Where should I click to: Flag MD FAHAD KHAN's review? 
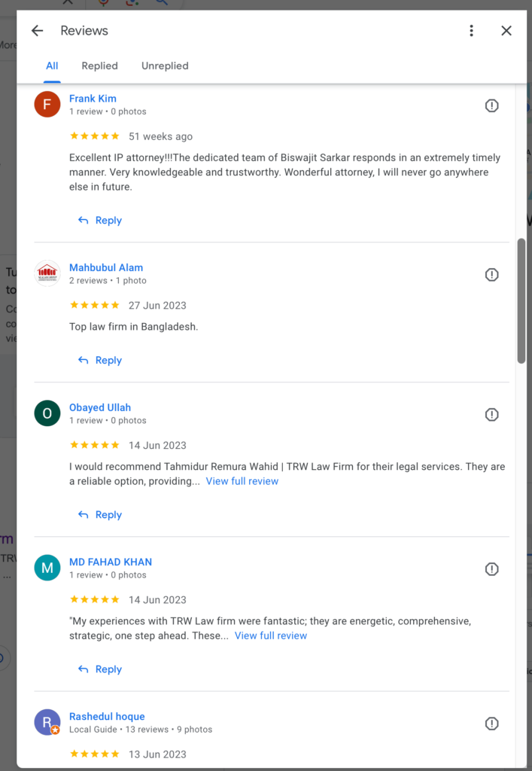point(491,569)
